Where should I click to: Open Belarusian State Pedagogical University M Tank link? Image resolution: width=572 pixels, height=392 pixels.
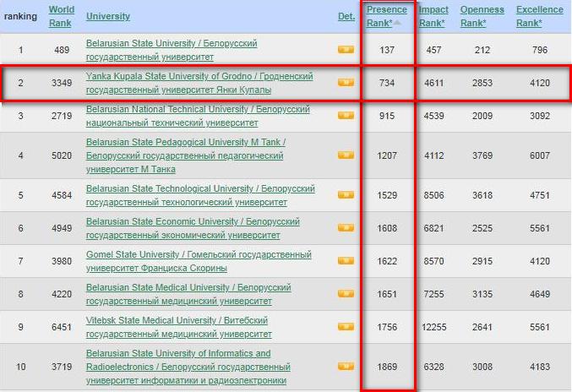tap(186, 155)
